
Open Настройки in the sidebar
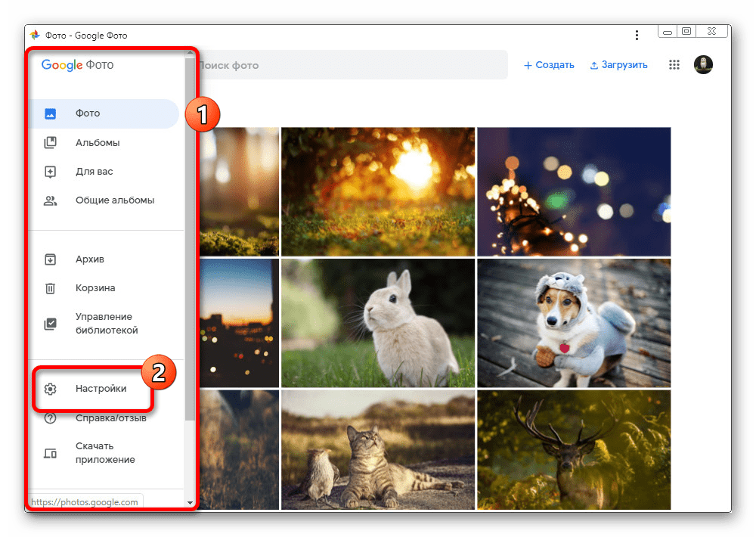pos(101,389)
